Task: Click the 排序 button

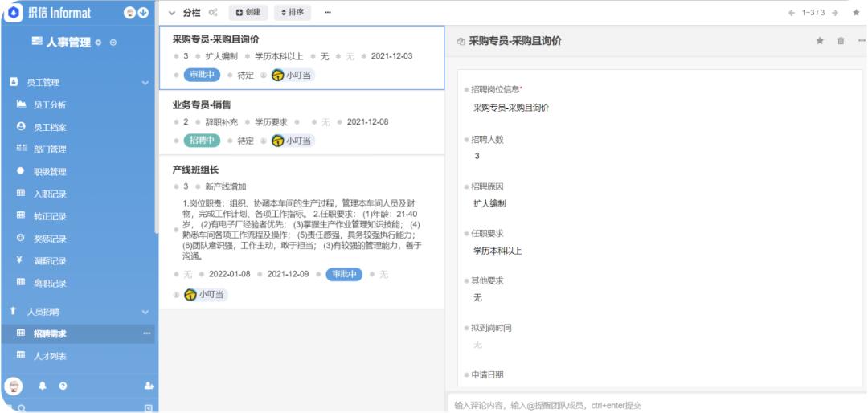Action: point(293,13)
